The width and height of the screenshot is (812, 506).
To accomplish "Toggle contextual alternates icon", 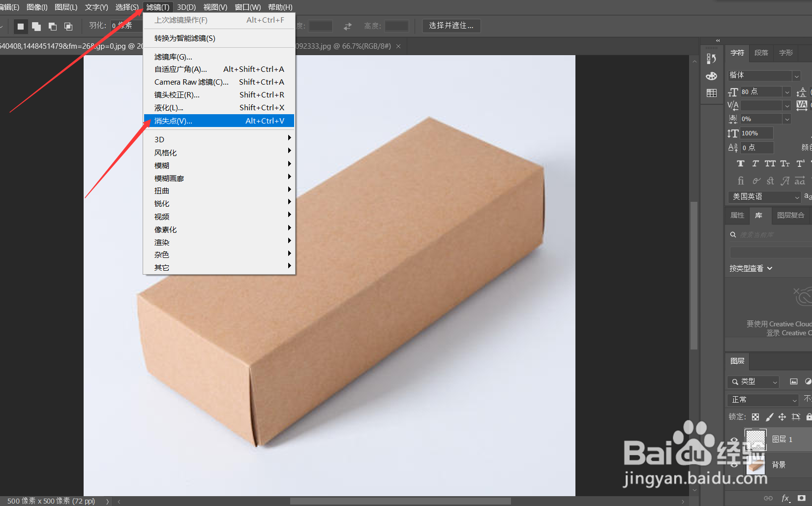I will click(x=756, y=181).
